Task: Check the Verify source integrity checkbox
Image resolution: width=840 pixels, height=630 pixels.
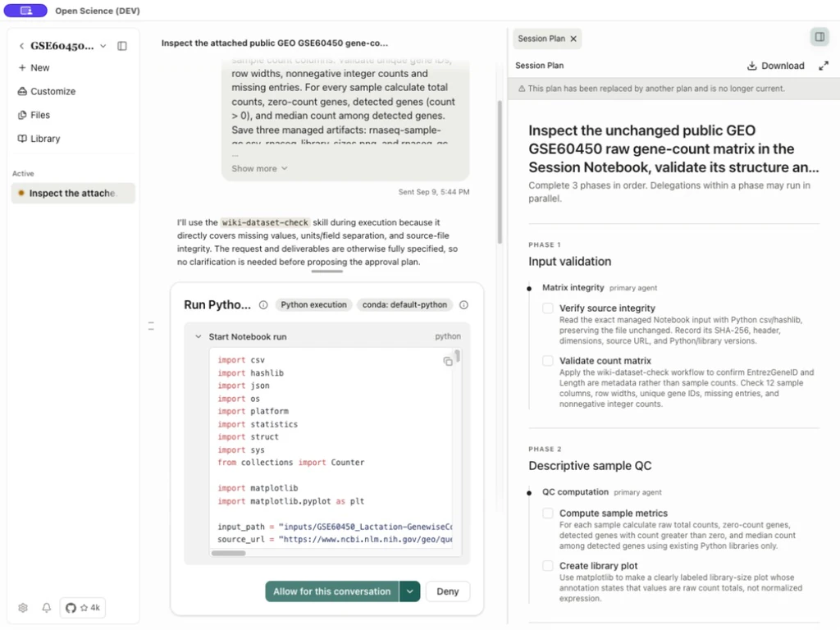Action: click(547, 308)
